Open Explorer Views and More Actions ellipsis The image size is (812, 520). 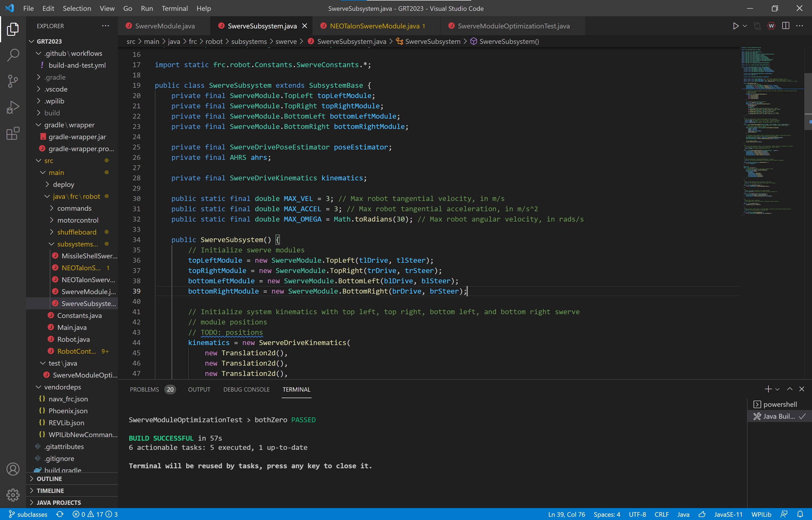point(106,26)
